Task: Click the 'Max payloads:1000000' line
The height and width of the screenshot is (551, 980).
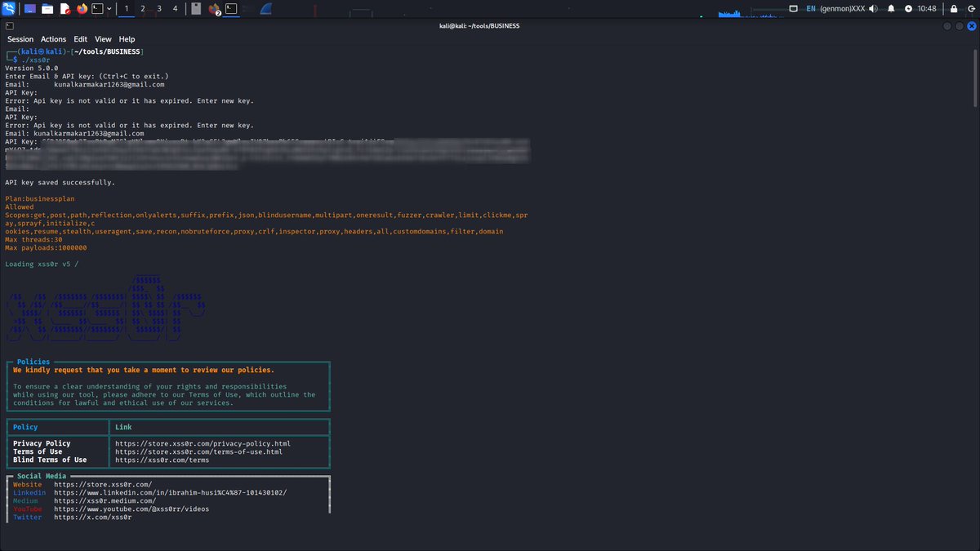Action: pyautogui.click(x=46, y=247)
